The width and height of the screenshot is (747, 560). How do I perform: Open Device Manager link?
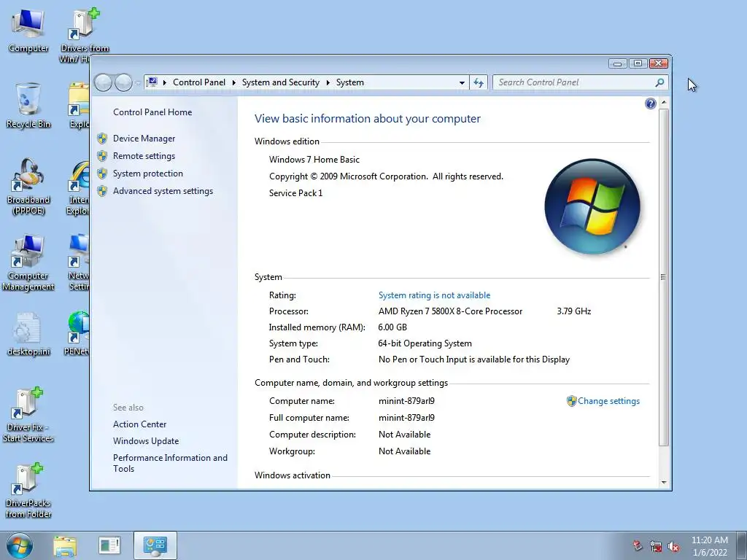144,139
